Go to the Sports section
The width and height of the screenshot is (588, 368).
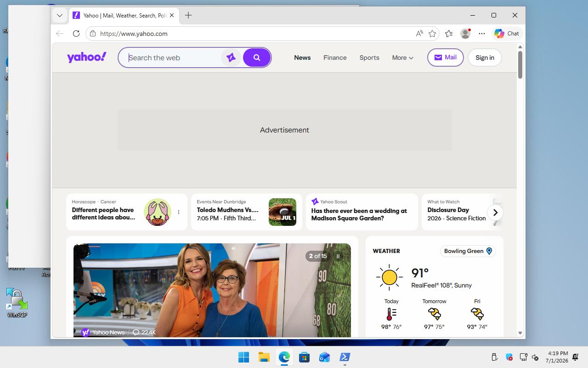coord(369,57)
